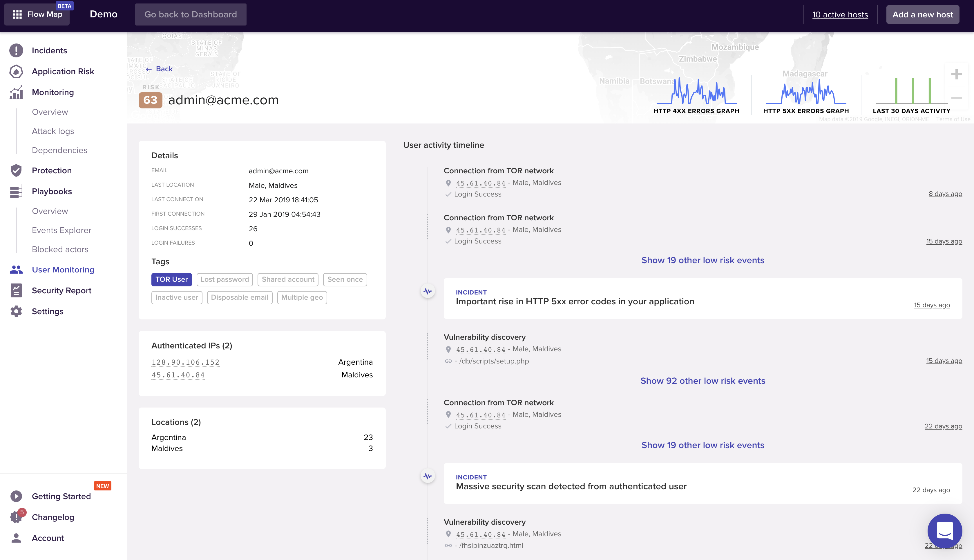
Task: Click the Protection shield icon
Action: pyautogui.click(x=16, y=170)
